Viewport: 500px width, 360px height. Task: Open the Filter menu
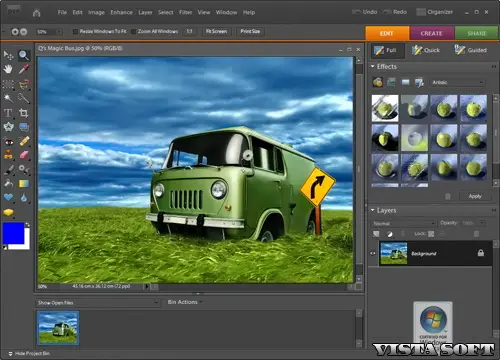point(186,13)
